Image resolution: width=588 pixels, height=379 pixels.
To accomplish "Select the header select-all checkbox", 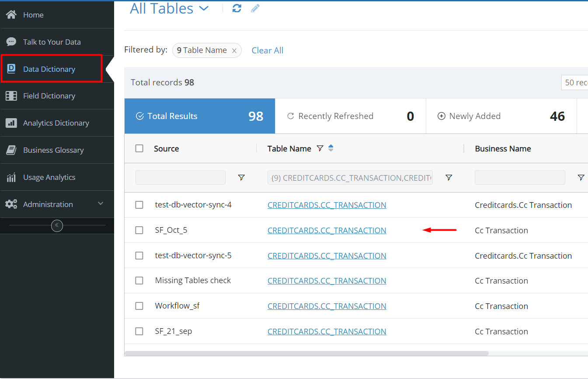I will pyautogui.click(x=139, y=148).
